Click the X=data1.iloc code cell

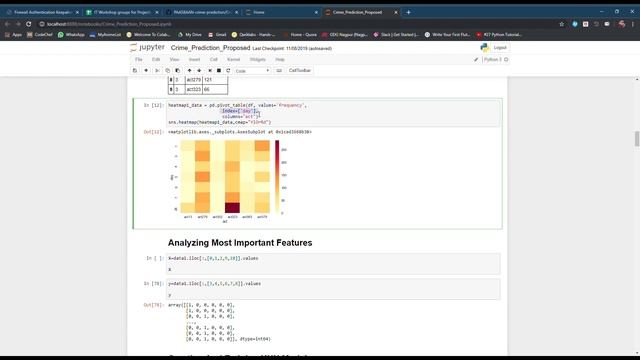click(333, 264)
